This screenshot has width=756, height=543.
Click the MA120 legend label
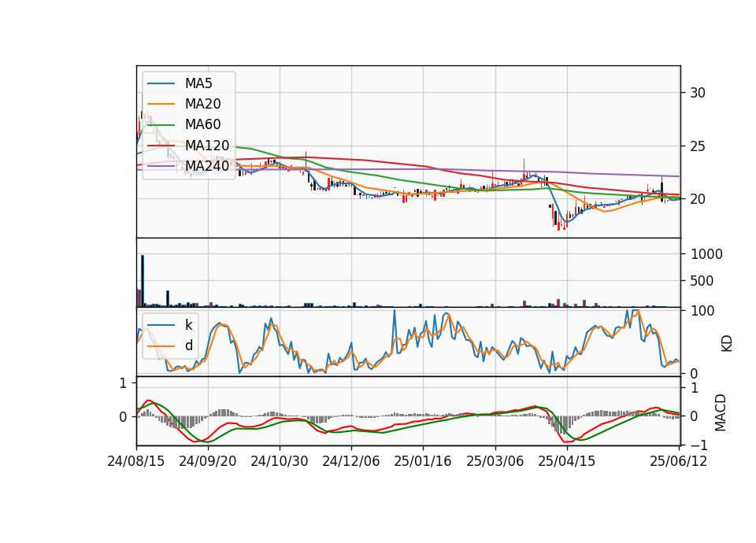(x=207, y=145)
